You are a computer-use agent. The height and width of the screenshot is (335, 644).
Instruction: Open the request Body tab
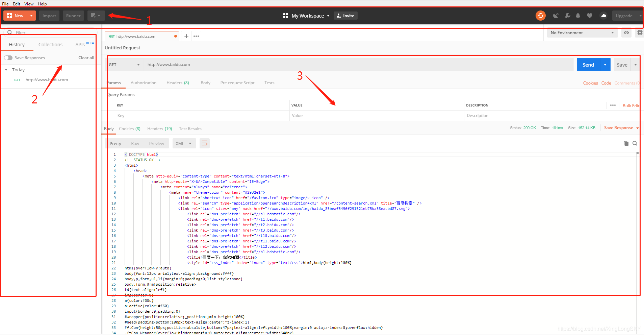tap(205, 83)
